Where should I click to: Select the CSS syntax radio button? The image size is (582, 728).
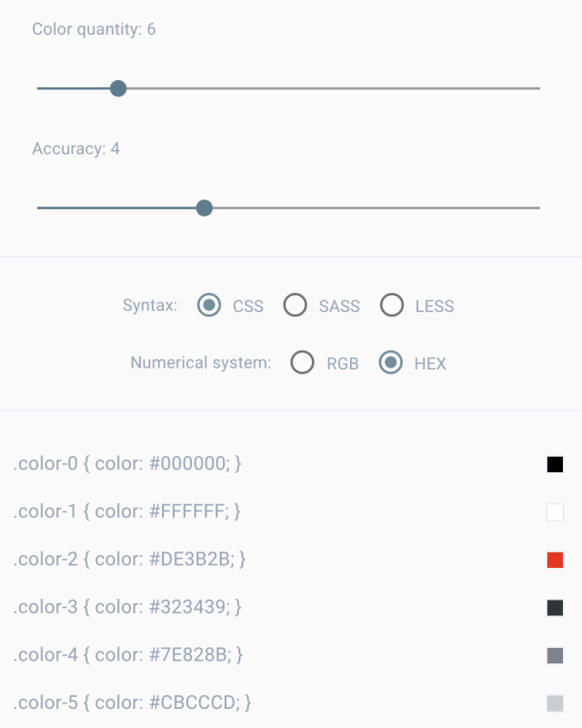(209, 305)
